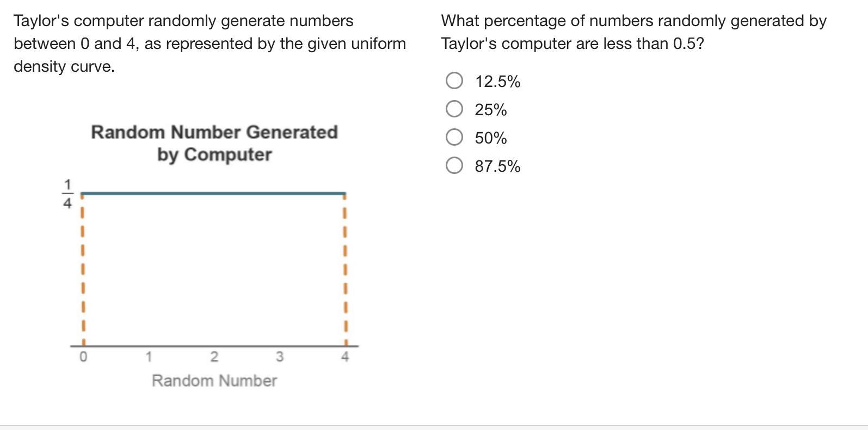868x430 pixels.
Task: Click the 12.5% answer label text
Action: click(497, 82)
